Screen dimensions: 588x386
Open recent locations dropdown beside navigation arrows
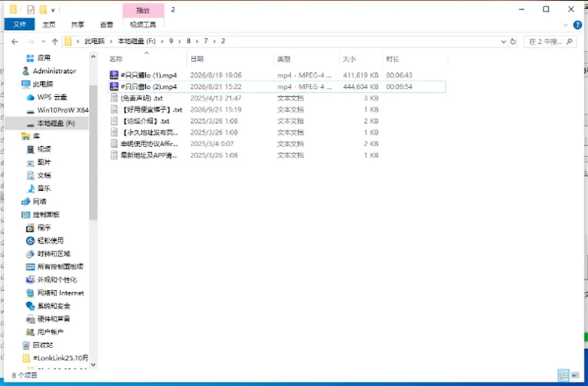pos(44,42)
